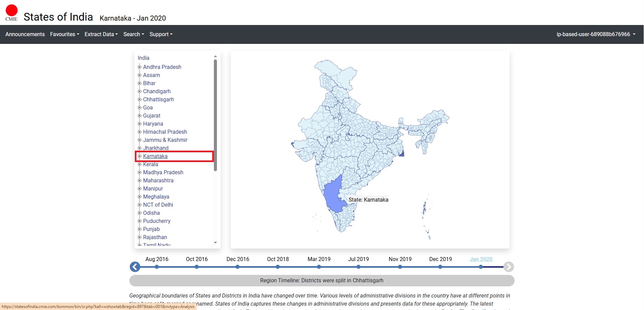Expand Maharashtra districts in tree
Screen dimensions: 644x310
pos(140,180)
